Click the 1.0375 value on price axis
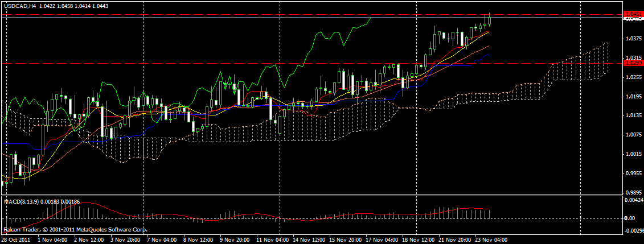The height and width of the screenshot is (244, 644). click(634, 39)
